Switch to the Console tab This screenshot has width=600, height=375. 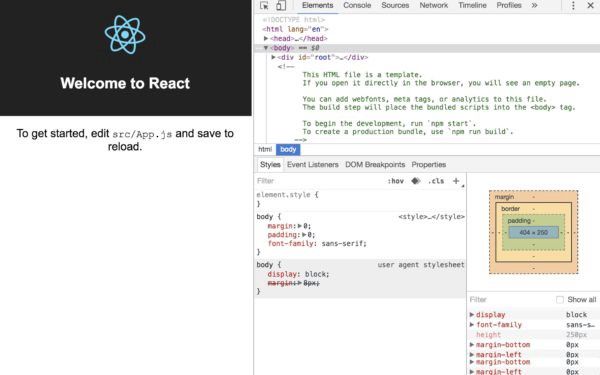(x=357, y=5)
